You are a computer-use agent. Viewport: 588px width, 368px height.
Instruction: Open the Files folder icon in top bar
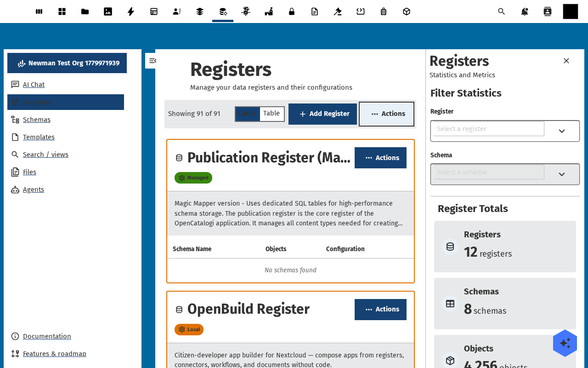85,11
